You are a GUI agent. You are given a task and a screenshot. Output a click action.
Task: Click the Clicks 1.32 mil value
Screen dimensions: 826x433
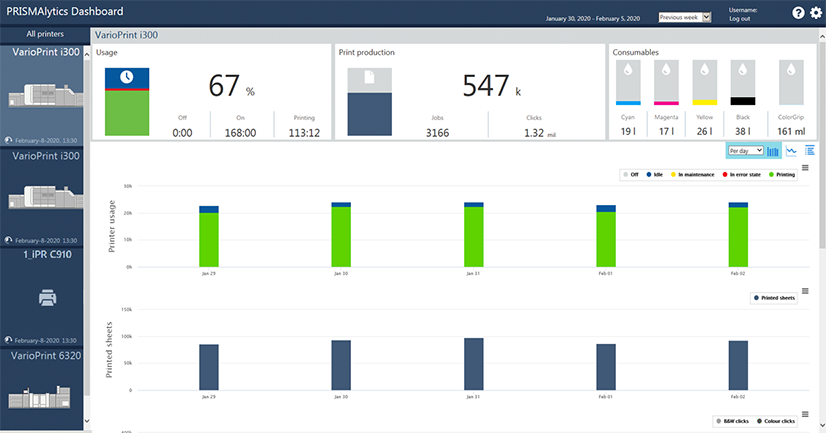pos(539,133)
